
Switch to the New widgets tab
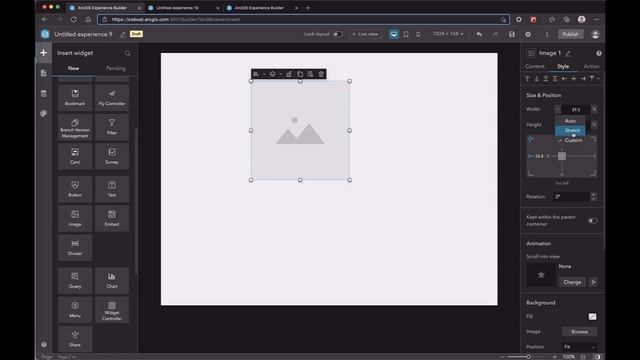(x=73, y=68)
